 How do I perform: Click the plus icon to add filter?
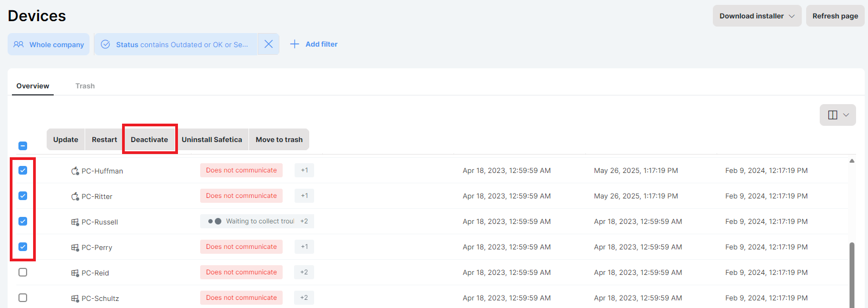click(x=295, y=44)
